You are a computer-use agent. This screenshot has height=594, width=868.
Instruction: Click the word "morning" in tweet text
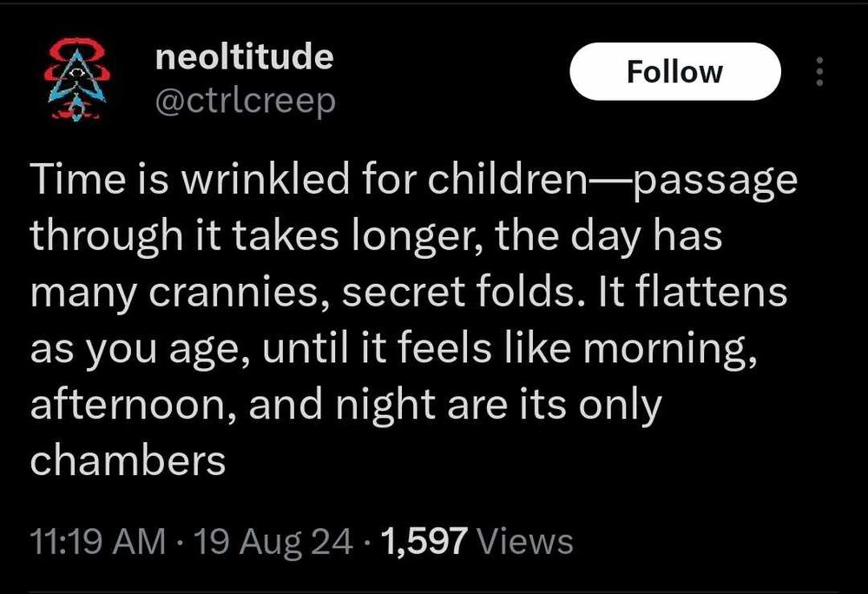coord(667,351)
